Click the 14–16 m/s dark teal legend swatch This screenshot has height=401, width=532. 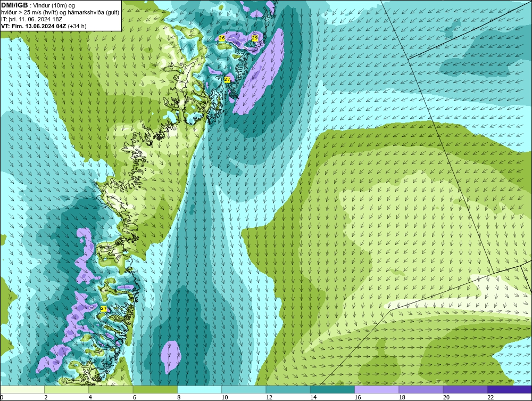click(x=332, y=389)
